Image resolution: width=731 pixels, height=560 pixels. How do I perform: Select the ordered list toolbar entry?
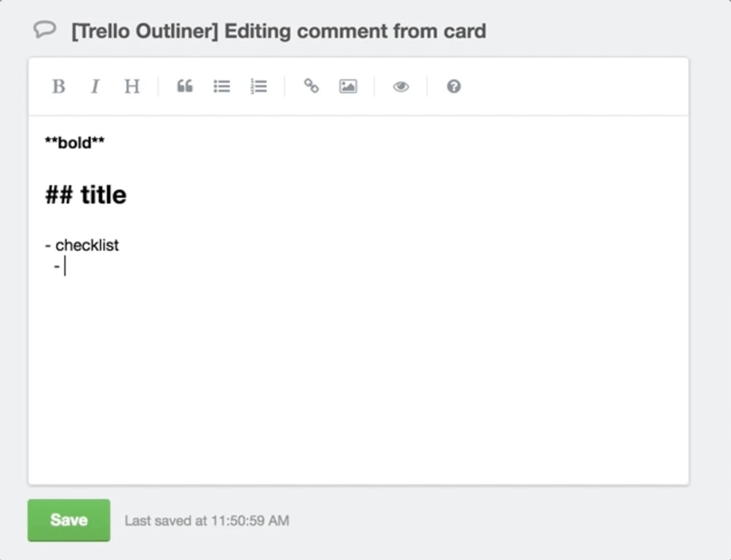[x=259, y=86]
